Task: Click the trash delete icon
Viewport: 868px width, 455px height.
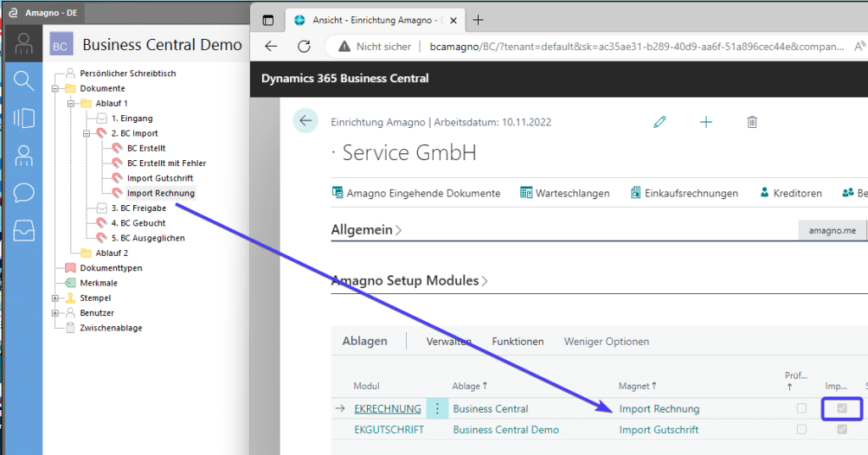Action: 752,122
